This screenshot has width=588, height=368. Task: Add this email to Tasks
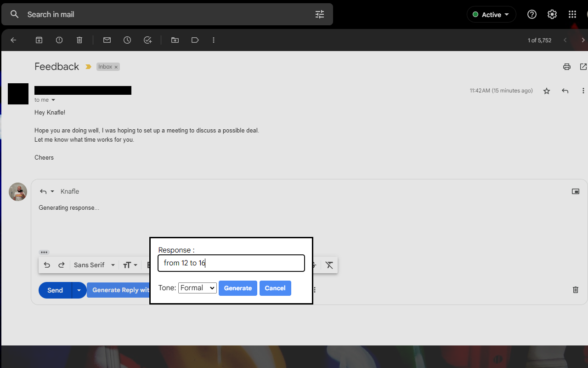tap(147, 40)
